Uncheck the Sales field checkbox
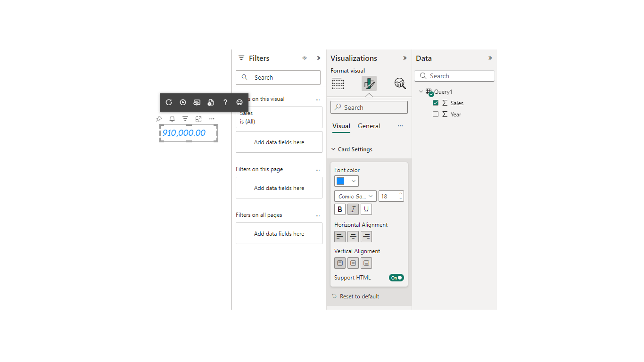Viewport: 644px width, 362px height. pyautogui.click(x=436, y=103)
